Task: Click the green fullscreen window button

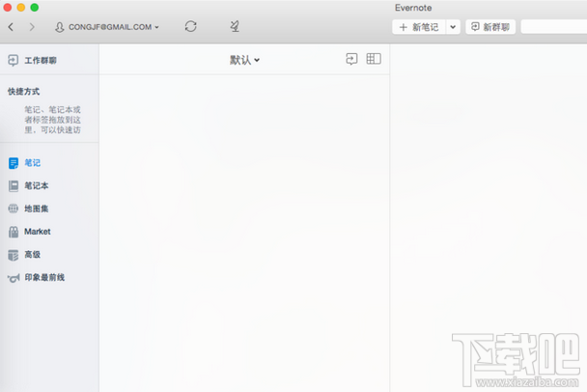Action: coord(35,8)
